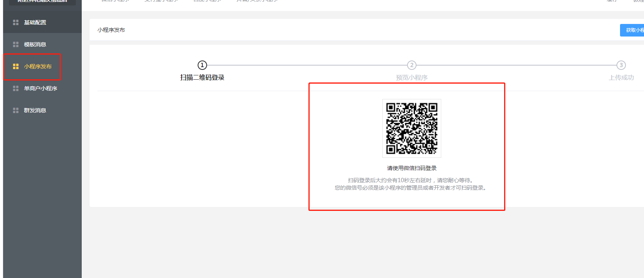
Task: Go to 单商户小程序 in the sidebar
Action: coord(42,88)
